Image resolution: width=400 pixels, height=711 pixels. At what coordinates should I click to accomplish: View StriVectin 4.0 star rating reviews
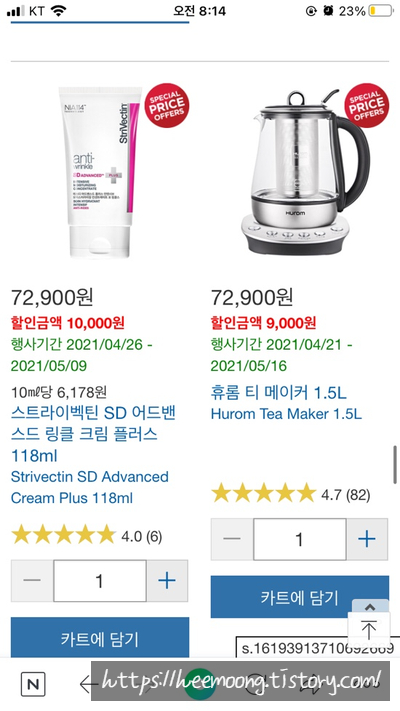click(x=87, y=536)
